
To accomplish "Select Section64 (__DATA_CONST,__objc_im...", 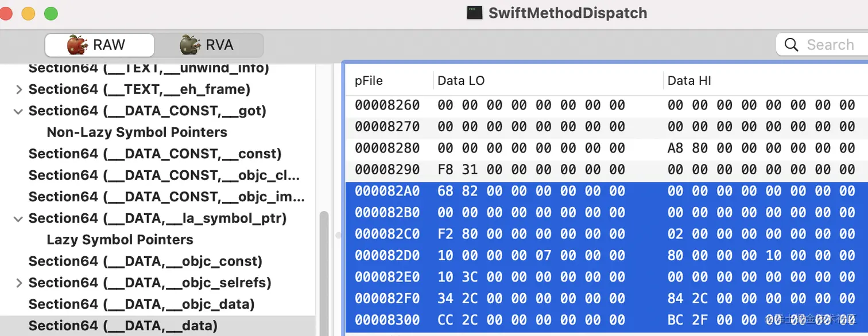I will point(166,197).
